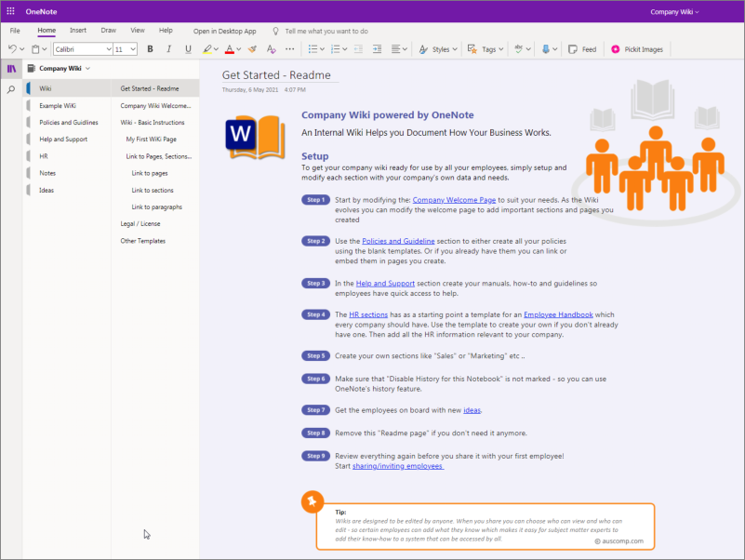Switch to the Insert tab
Screen dimensions: 745x560
tap(78, 30)
